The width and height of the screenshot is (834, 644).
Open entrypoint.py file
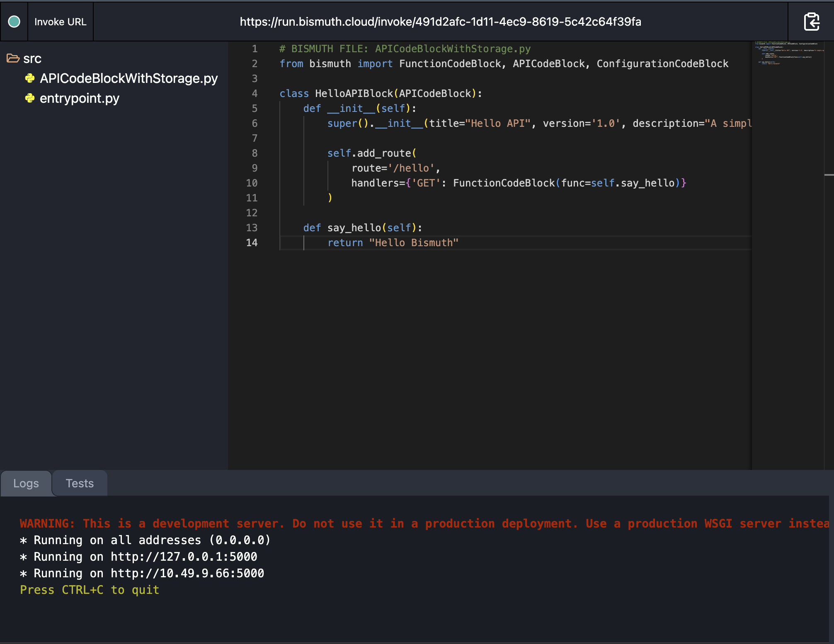pyautogui.click(x=80, y=98)
